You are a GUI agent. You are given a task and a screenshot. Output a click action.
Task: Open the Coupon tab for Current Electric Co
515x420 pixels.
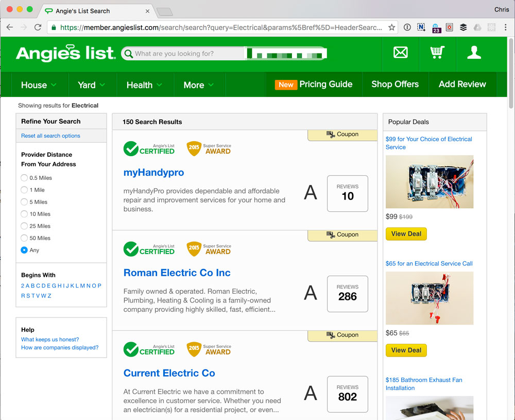(342, 335)
